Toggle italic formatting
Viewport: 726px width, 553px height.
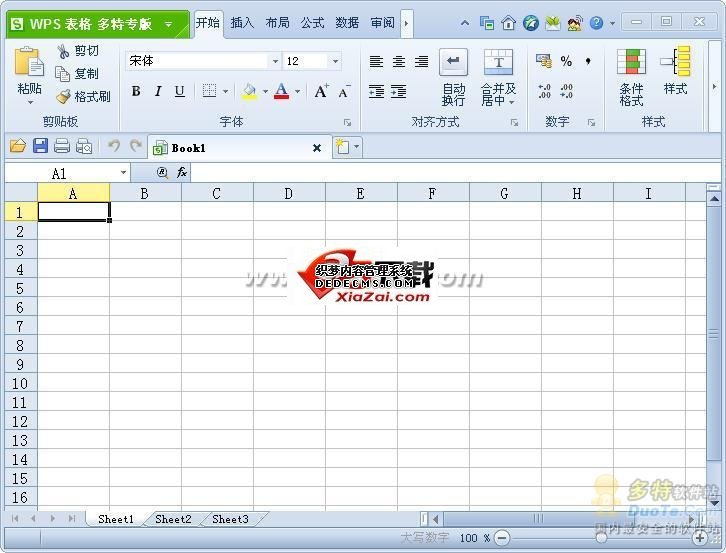(x=158, y=91)
